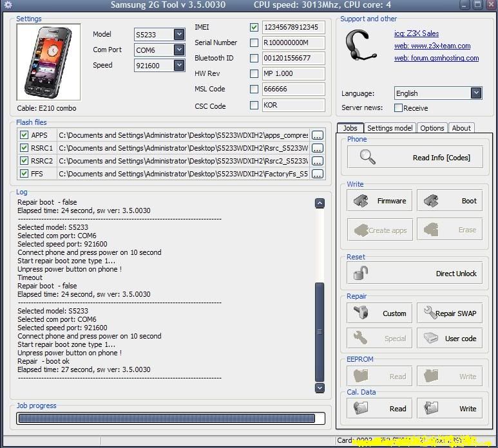
Task: Click the User code drive icon
Action: [430, 337]
